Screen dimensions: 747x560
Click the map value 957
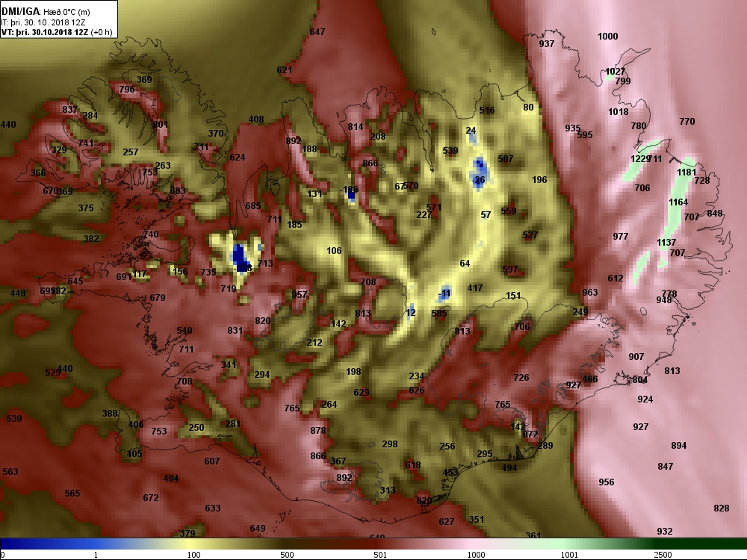point(300,295)
